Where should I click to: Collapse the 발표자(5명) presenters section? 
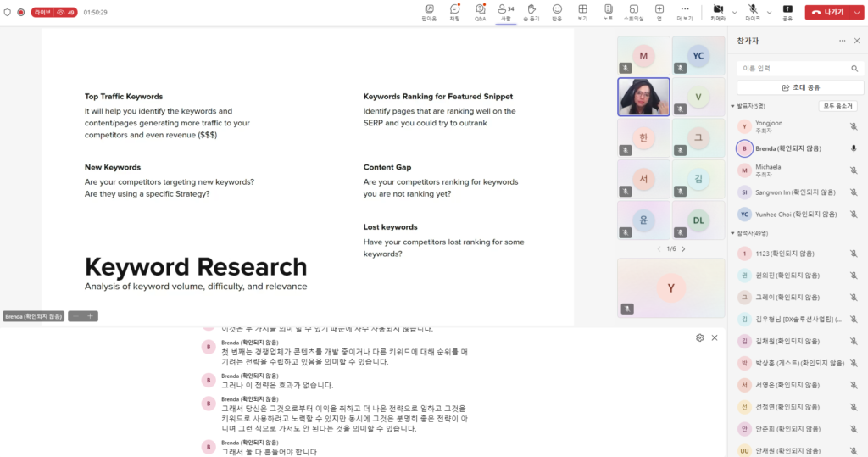click(733, 106)
